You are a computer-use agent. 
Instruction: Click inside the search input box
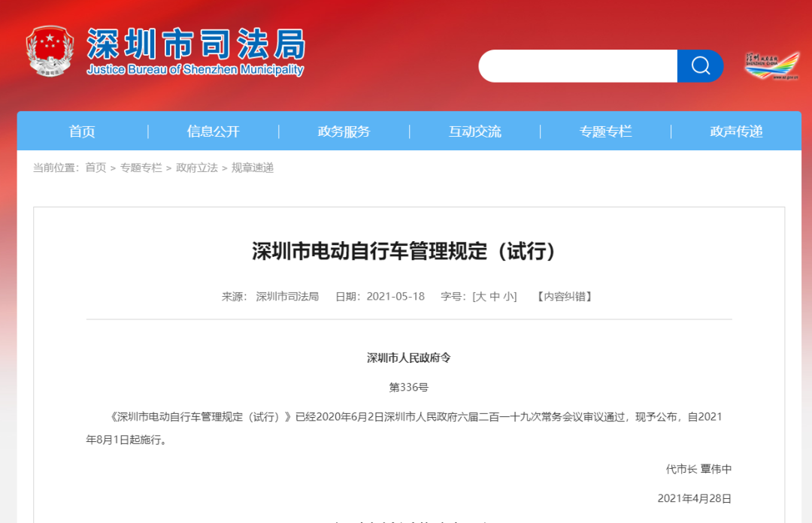[577, 66]
